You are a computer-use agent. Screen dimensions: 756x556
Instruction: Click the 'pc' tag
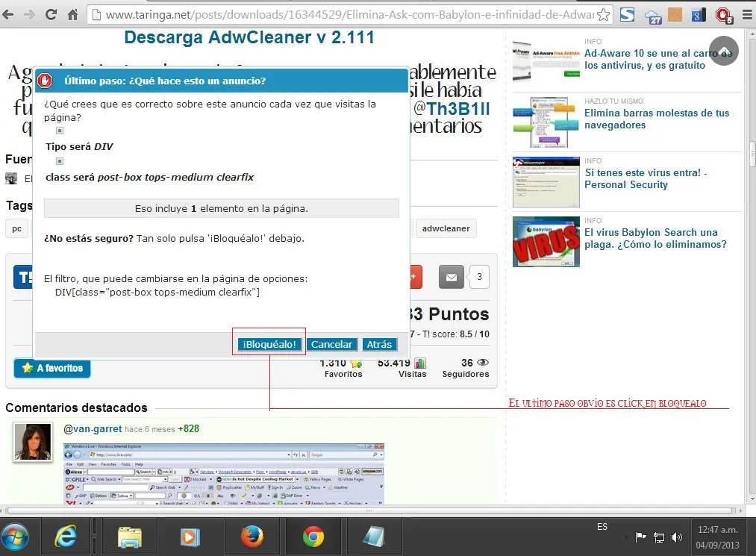pyautogui.click(x=17, y=228)
